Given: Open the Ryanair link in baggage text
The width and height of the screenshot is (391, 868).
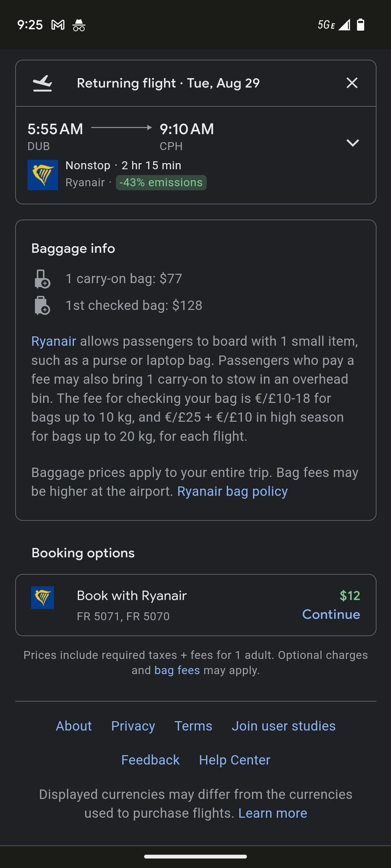Looking at the screenshot, I should 53,342.
